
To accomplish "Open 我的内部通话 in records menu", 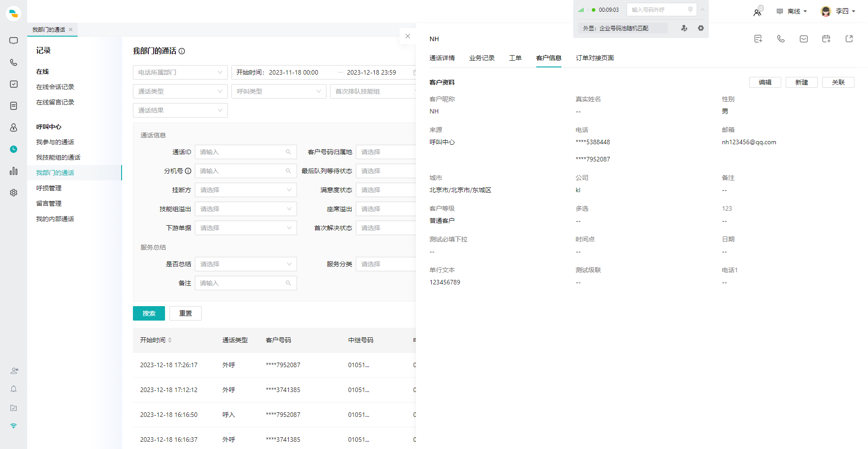I will tap(55, 219).
